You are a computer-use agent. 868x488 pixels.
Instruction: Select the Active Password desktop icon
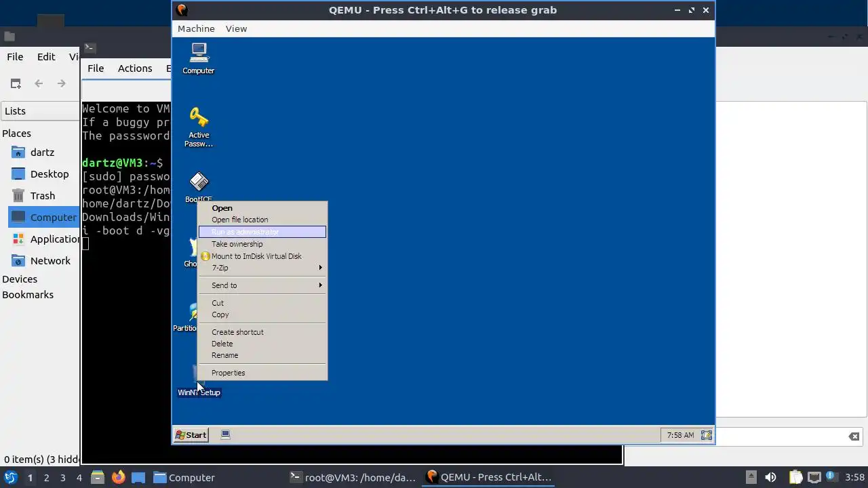pyautogui.click(x=199, y=127)
